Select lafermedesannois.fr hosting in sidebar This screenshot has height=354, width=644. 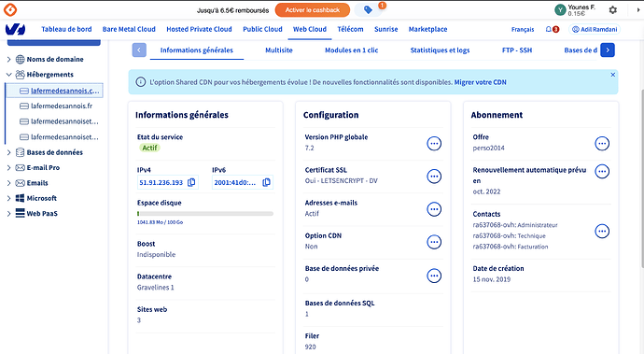pyautogui.click(x=62, y=106)
